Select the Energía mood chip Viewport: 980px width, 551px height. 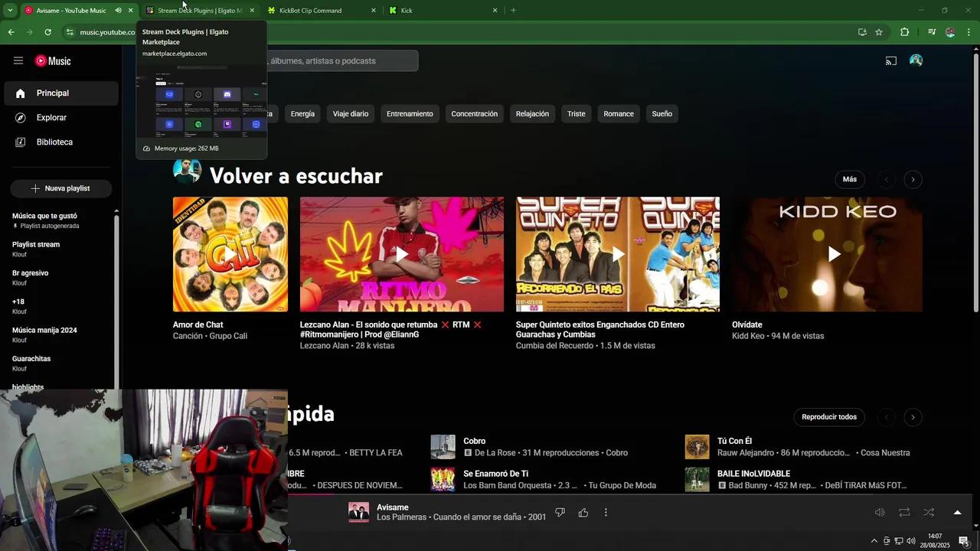pos(302,114)
